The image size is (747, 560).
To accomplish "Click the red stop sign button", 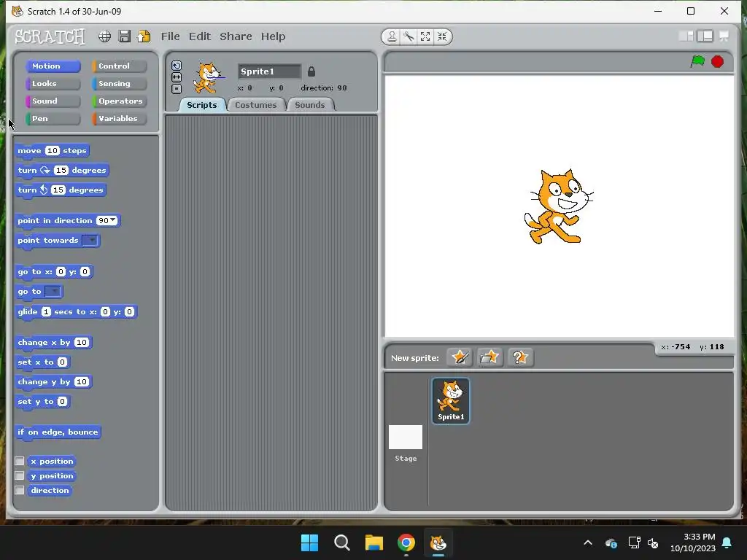I will coord(718,61).
